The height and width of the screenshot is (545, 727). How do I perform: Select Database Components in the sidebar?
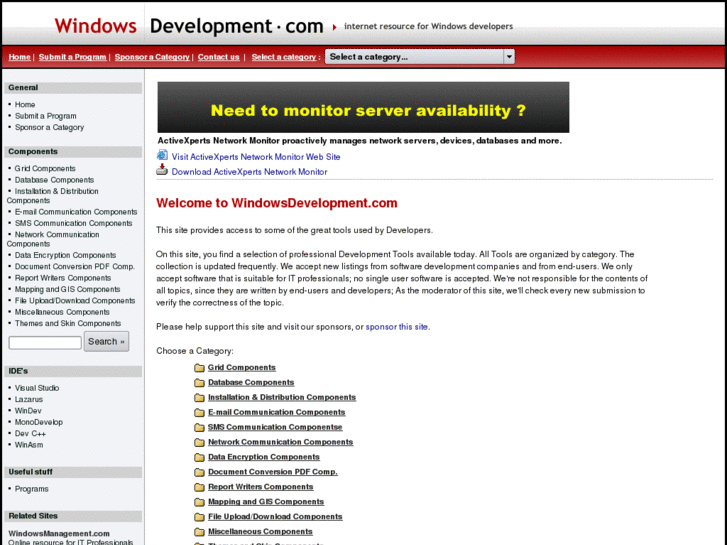click(x=54, y=180)
